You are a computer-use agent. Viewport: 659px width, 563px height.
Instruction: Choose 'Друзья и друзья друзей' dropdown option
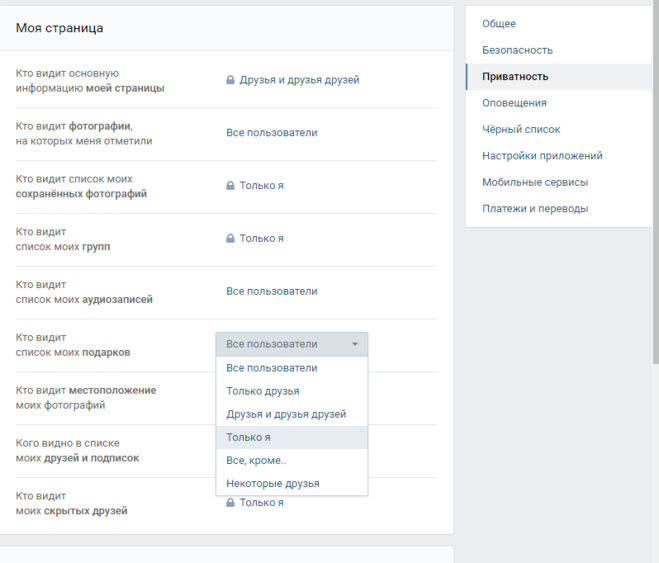pos(286,414)
